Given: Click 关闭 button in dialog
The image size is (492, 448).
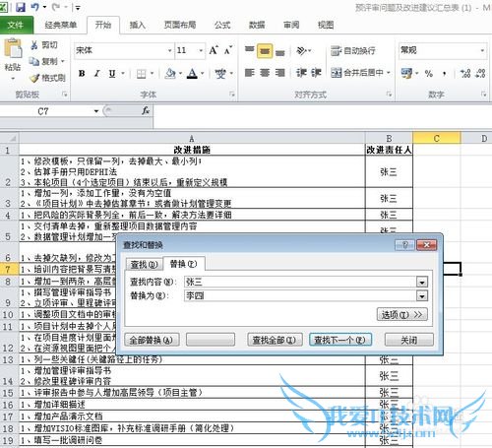Looking at the screenshot, I should [x=409, y=340].
